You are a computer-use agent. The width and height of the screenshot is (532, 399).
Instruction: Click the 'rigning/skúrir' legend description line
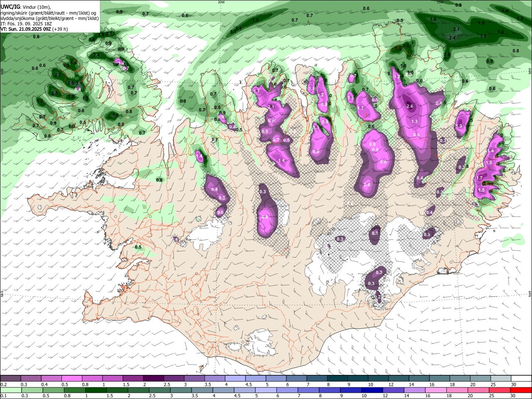pyautogui.click(x=48, y=13)
